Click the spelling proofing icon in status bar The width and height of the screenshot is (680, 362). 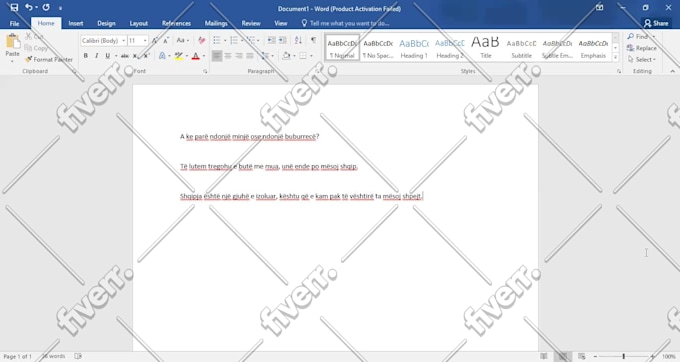pyautogui.click(x=78, y=356)
